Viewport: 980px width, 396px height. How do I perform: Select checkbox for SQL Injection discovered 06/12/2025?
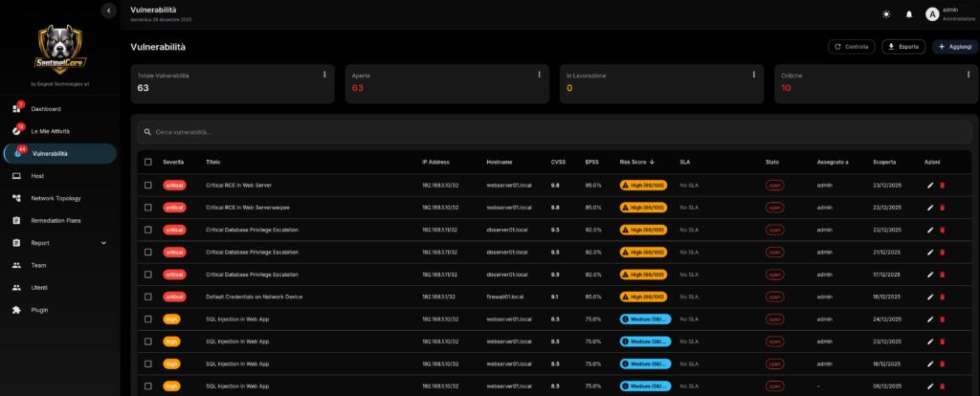tap(148, 386)
